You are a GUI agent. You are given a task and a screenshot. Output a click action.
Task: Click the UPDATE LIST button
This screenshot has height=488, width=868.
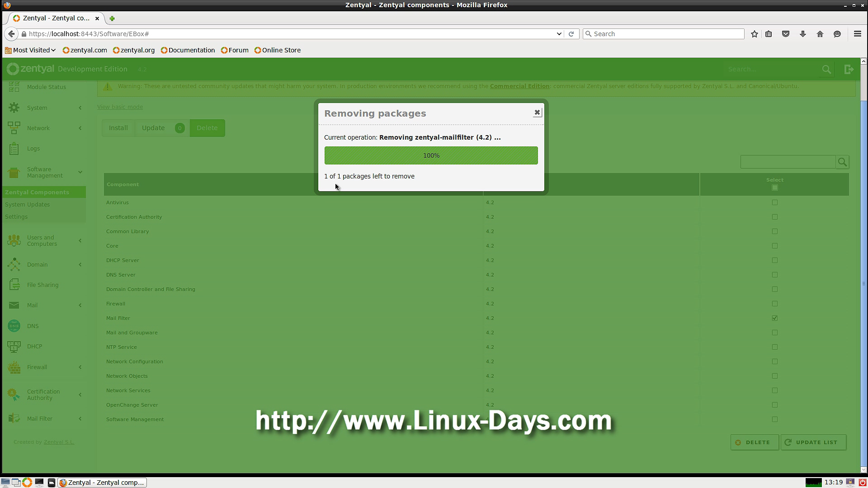click(x=813, y=442)
